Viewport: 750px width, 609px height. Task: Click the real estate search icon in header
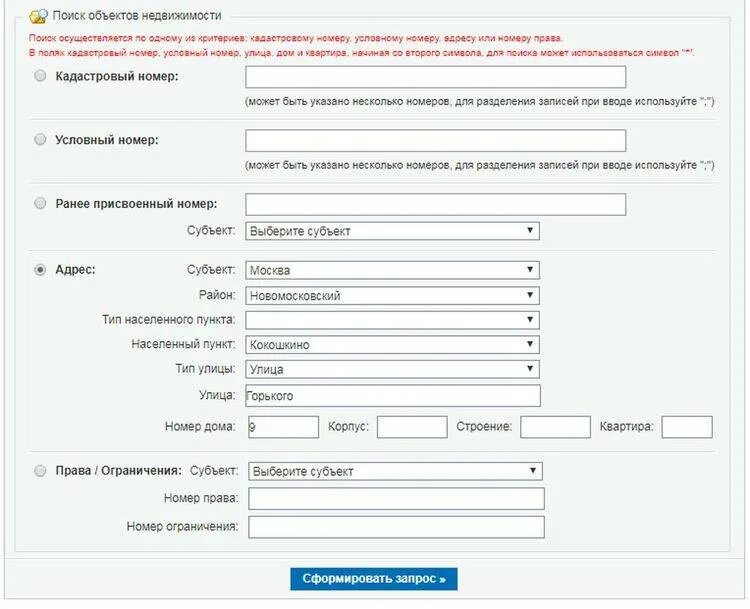click(x=38, y=17)
